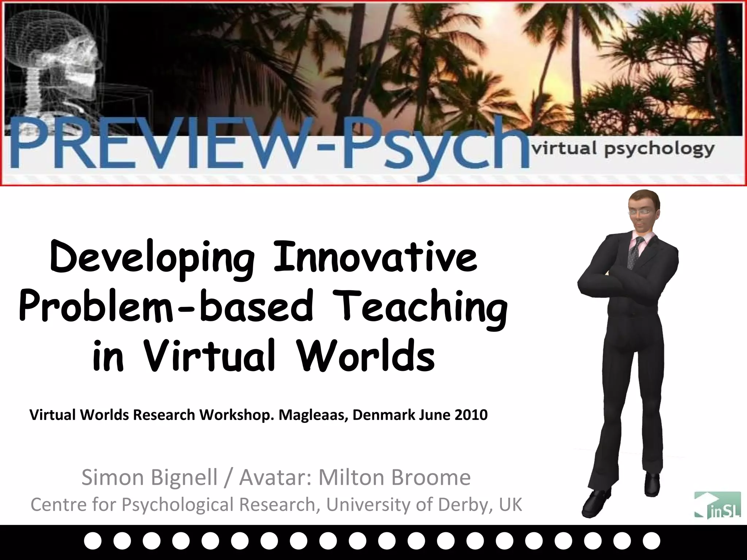
Task: Click the palm tree sunset banner image
Action: click(x=438, y=62)
